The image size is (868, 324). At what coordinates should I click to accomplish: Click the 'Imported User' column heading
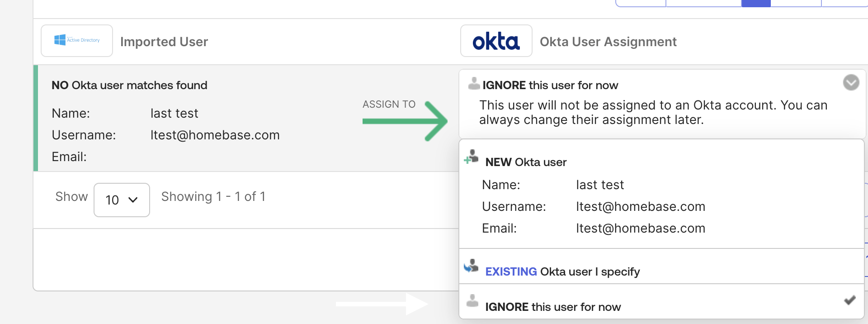point(164,42)
